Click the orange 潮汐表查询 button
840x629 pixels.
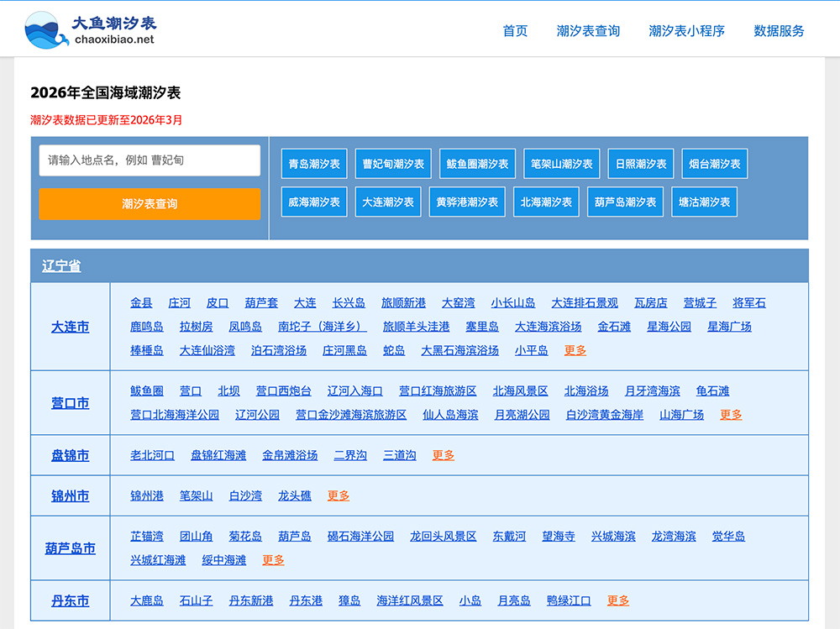(150, 203)
